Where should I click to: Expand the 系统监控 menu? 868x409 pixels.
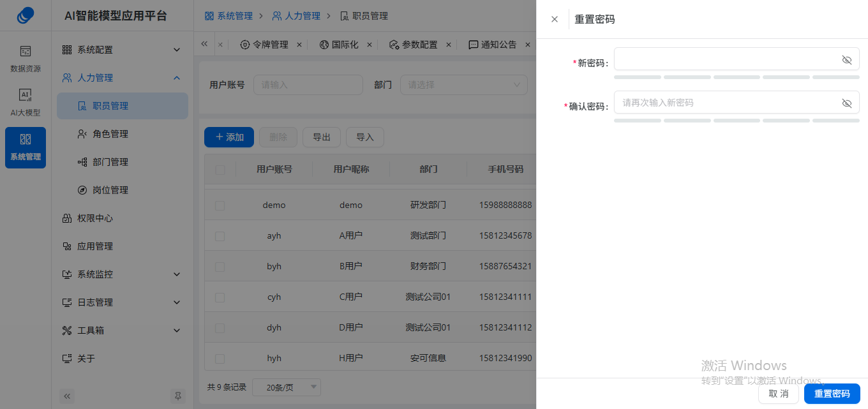(x=177, y=274)
